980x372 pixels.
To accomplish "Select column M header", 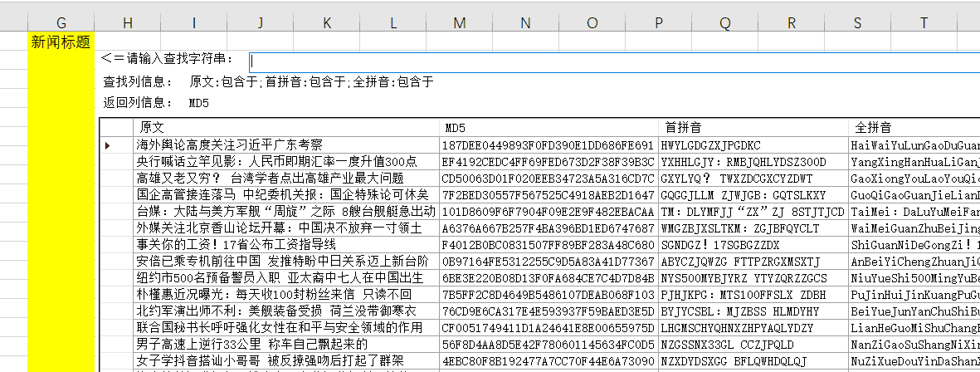I will point(460,23).
